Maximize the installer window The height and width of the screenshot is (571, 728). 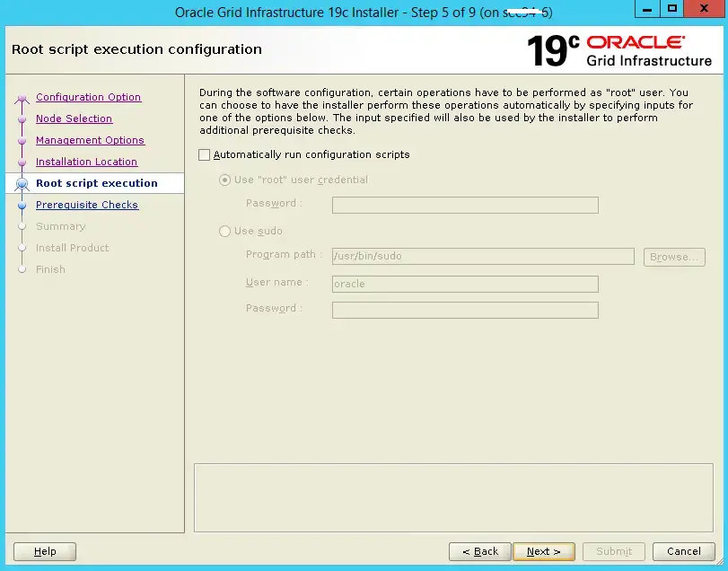(x=671, y=9)
